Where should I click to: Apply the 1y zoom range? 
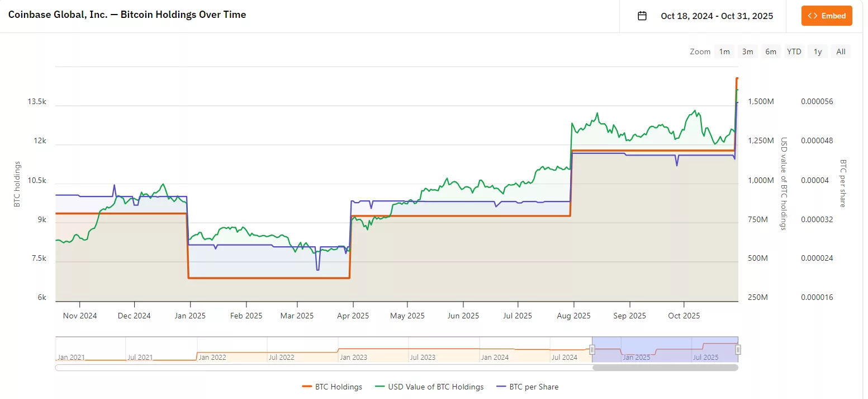[x=817, y=51]
